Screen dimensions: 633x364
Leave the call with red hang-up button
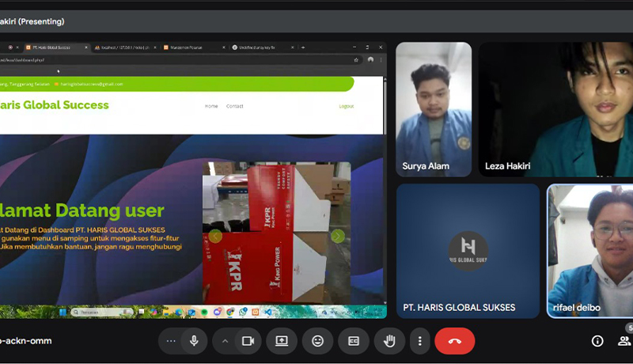[x=454, y=341]
